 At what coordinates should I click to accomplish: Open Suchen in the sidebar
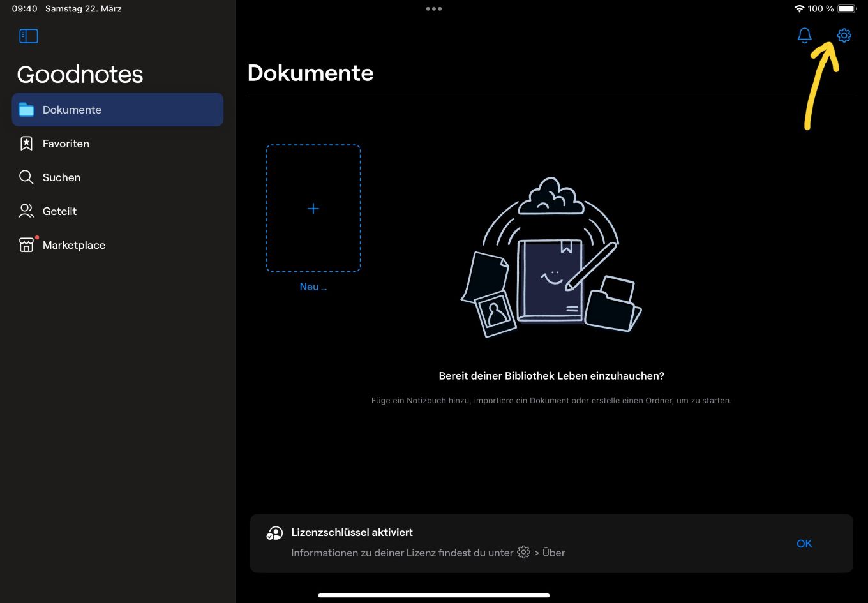[x=117, y=177]
